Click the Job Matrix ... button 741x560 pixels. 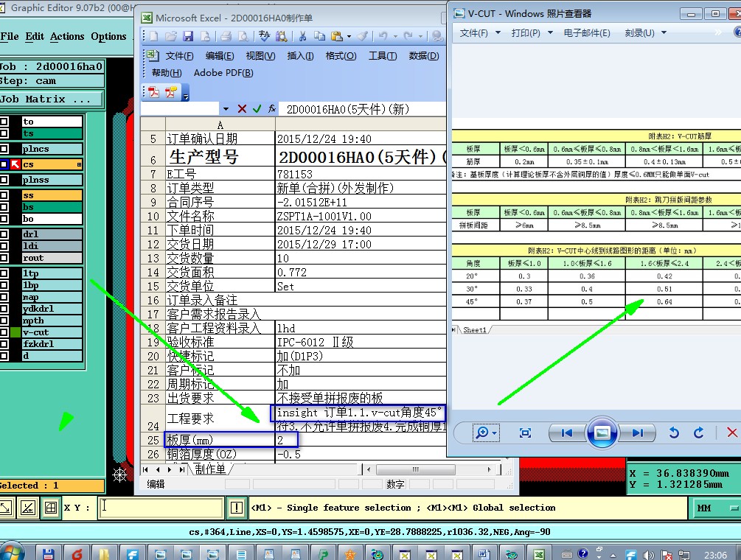(x=50, y=99)
